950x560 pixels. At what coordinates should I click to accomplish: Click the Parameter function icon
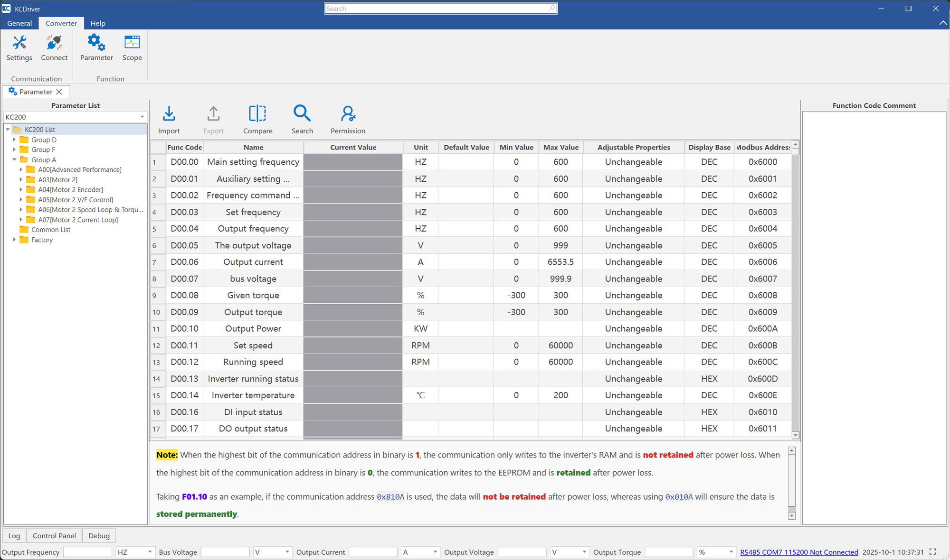tap(96, 47)
